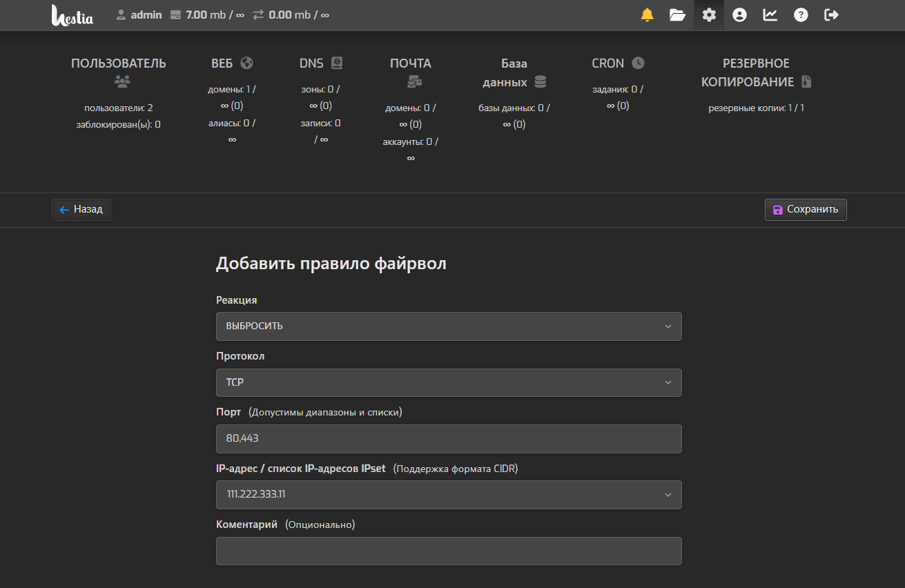Click the Hestia logo
The width and height of the screenshot is (905, 588).
click(72, 15)
